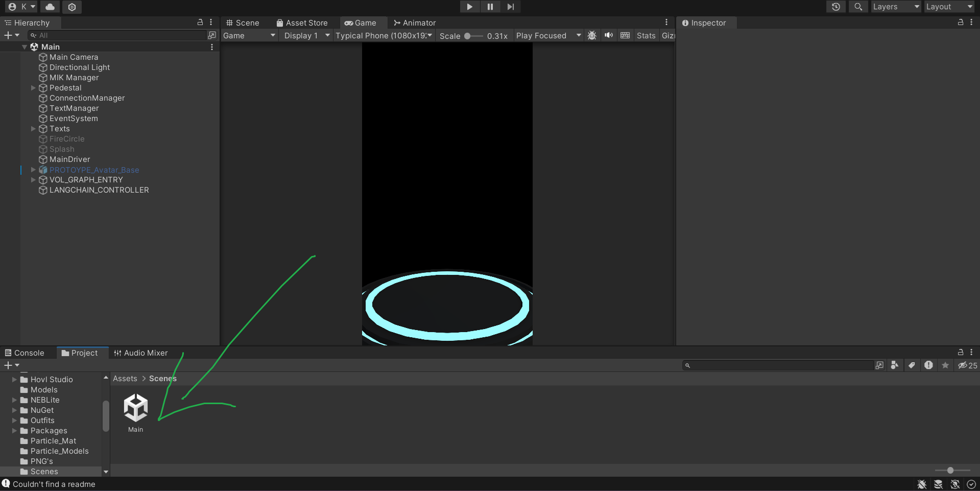
Task: Open the Play Focused dropdown
Action: 548,36
